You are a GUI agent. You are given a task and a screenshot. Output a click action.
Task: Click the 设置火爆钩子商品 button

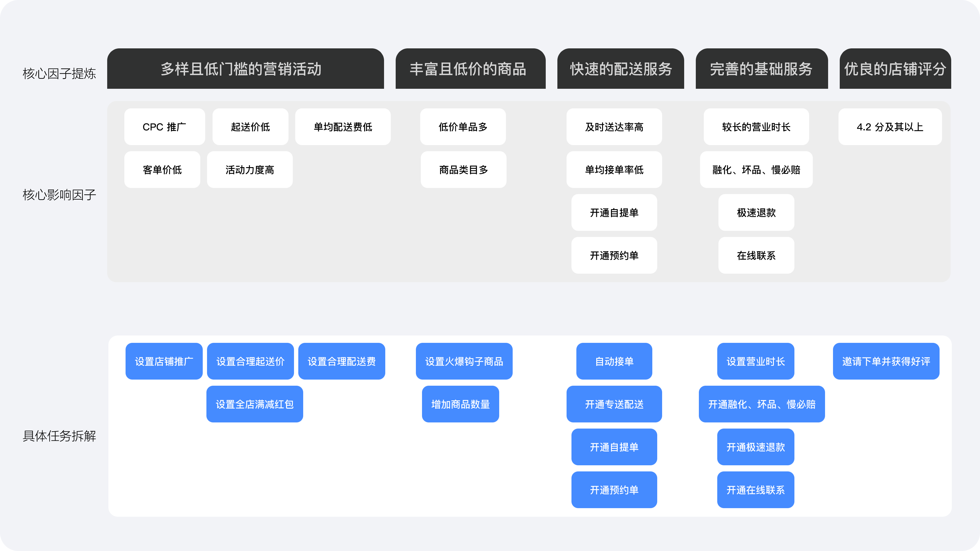(x=464, y=361)
